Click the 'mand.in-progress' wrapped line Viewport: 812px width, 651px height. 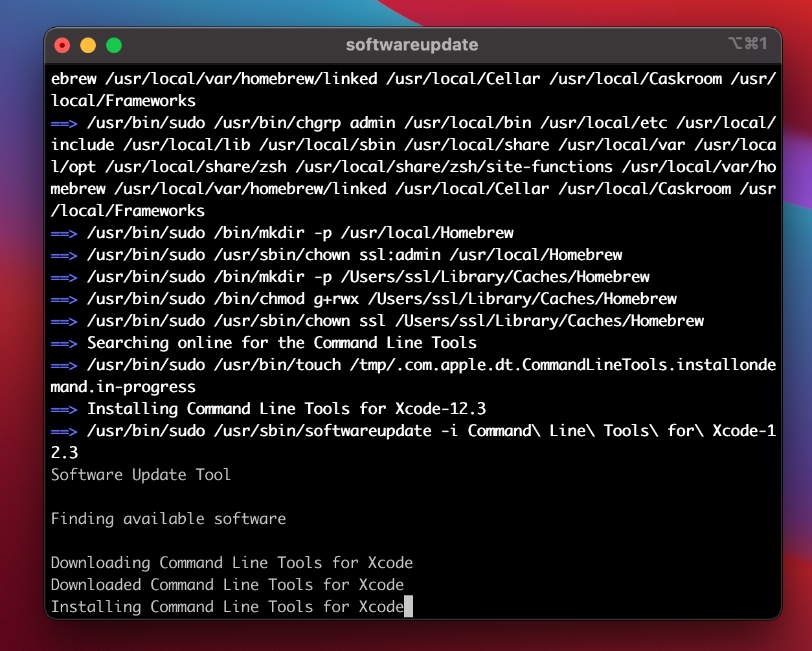pyautogui.click(x=123, y=387)
